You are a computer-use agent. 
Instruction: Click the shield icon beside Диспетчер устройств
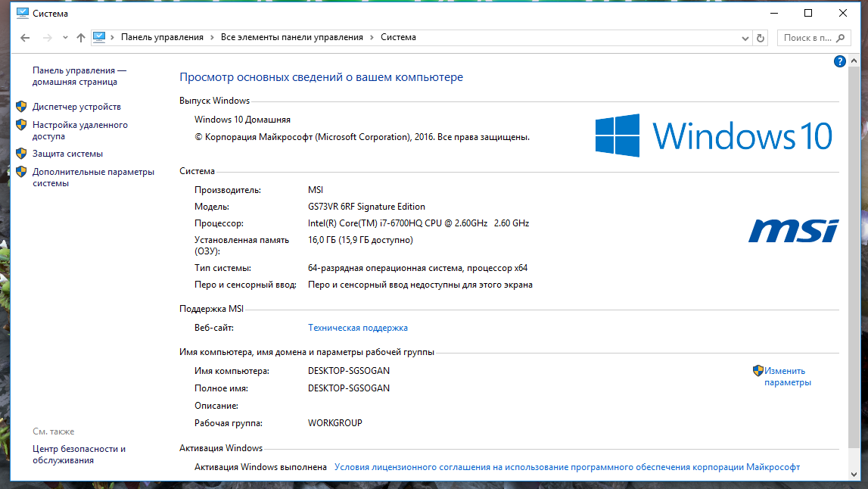click(21, 107)
